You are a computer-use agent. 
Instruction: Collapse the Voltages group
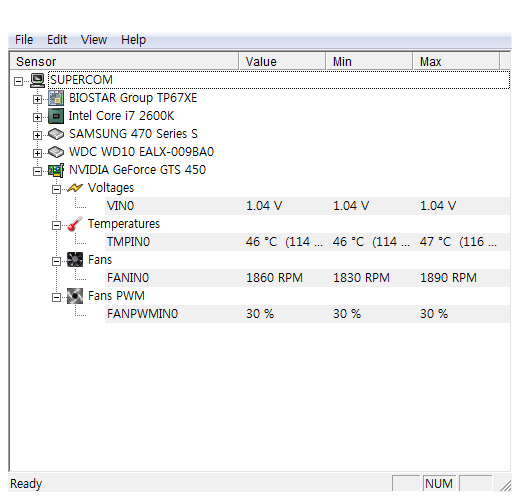56,189
